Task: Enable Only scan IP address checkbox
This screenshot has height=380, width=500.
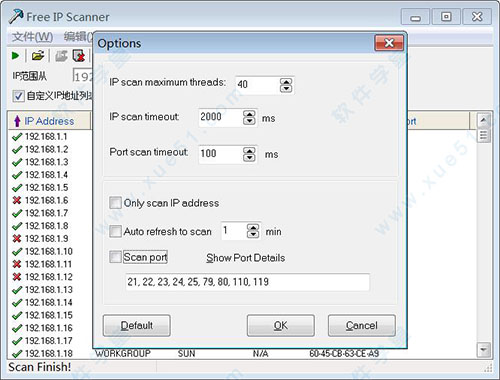Action: pyautogui.click(x=115, y=203)
